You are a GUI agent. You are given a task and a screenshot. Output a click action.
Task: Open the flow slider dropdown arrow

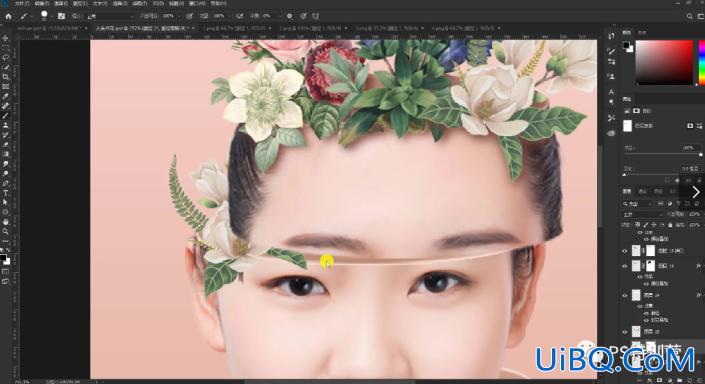[229, 16]
